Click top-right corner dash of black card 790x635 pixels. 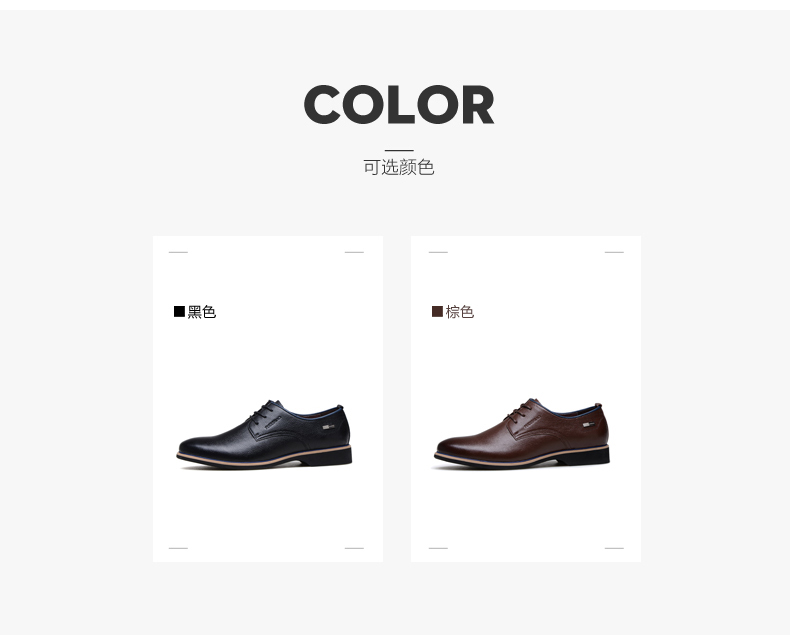point(354,252)
